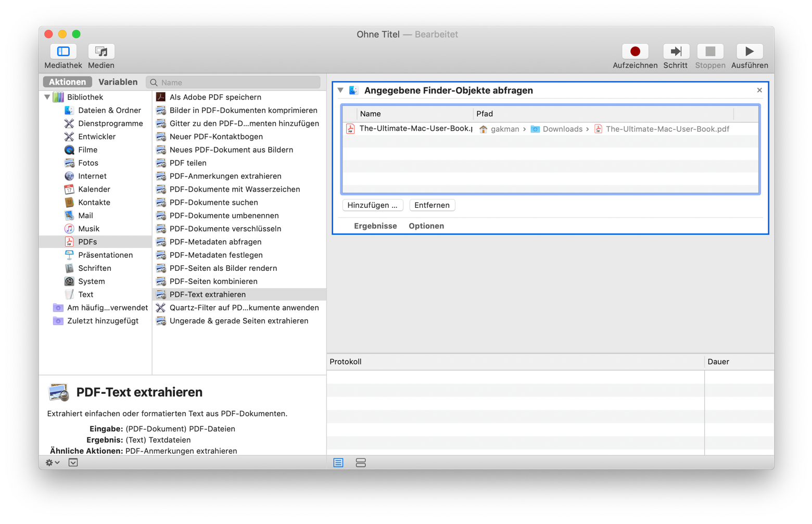Run the workflow with the Ausführen icon
812x524 pixels.
tap(749, 51)
